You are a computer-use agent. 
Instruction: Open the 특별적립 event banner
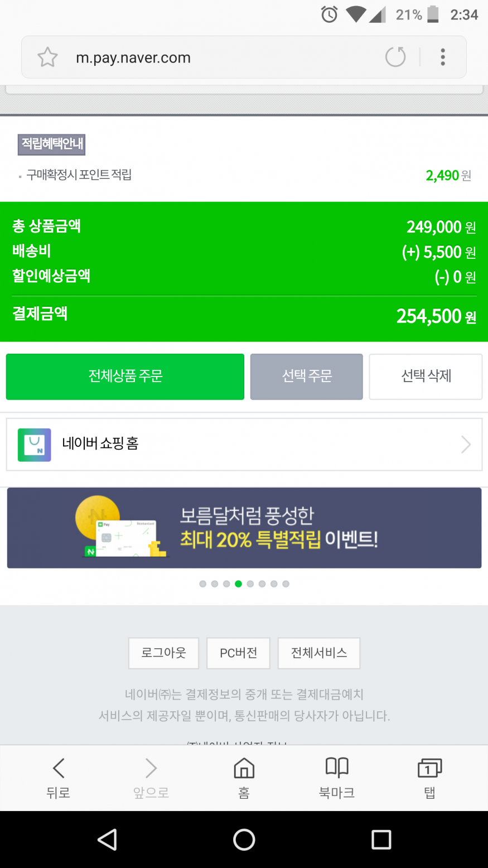point(244,528)
